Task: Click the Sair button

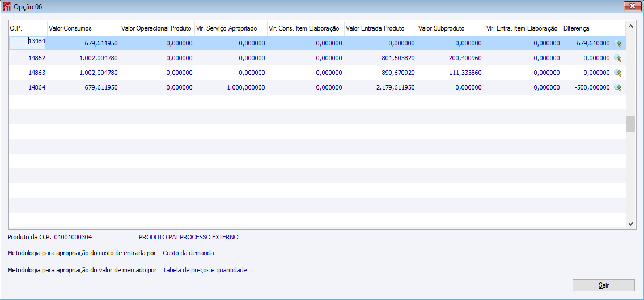Action: point(603,285)
